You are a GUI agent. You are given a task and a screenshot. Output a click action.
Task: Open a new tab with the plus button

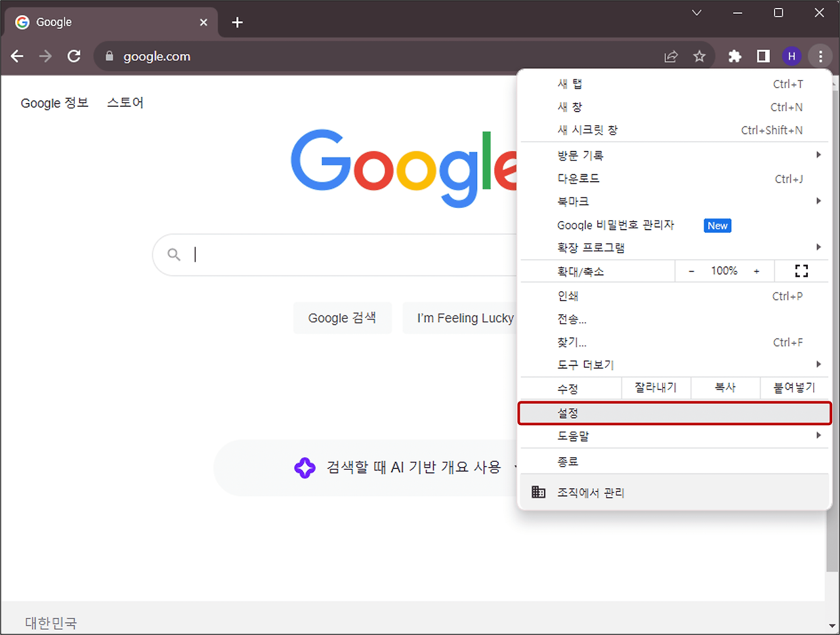(238, 22)
